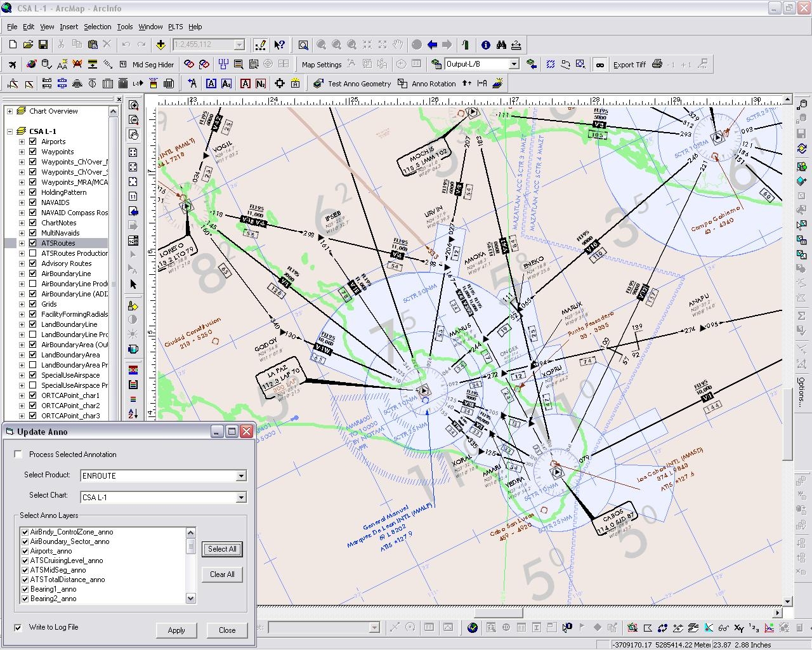Open the PLTS menu
The image size is (812, 650).
pos(175,27)
